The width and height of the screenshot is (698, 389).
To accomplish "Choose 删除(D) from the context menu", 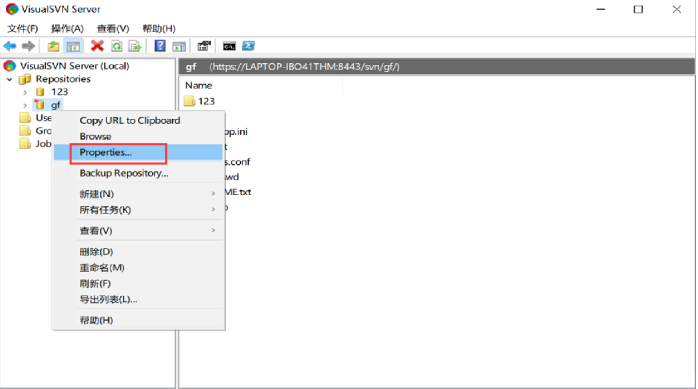I will [138, 251].
